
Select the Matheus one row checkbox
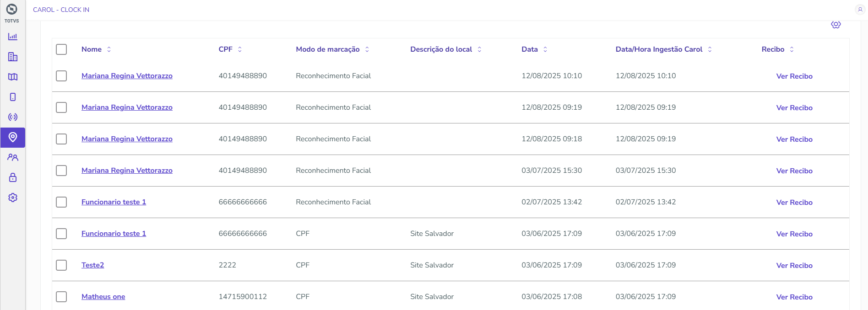[61, 297]
